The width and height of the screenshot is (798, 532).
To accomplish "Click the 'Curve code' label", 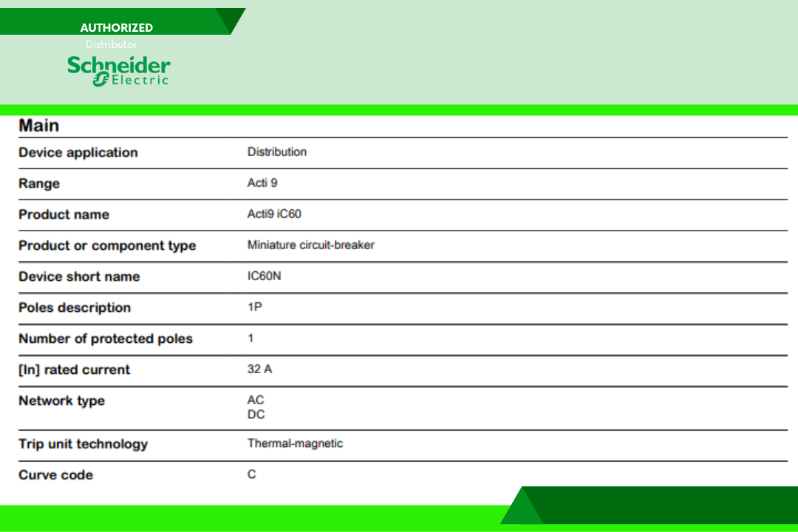I will pyautogui.click(x=56, y=476).
